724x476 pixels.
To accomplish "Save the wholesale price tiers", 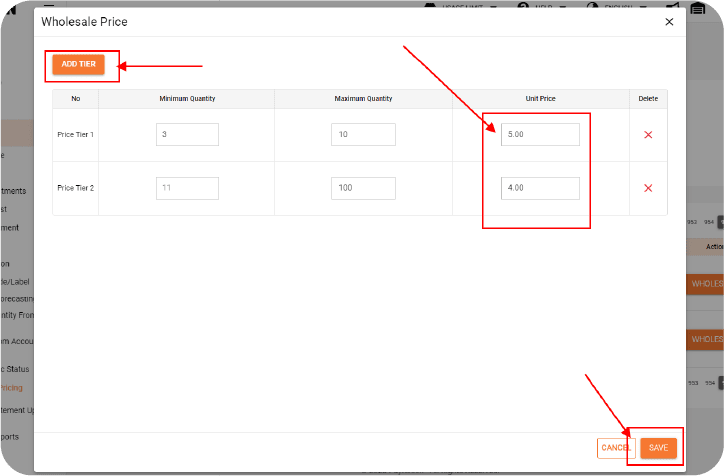I will 658,448.
